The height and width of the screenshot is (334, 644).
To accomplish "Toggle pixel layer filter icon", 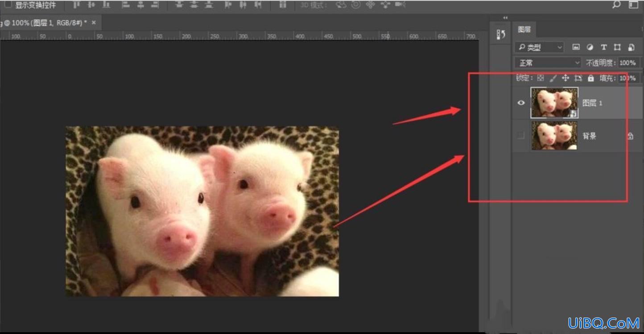I will (x=576, y=47).
